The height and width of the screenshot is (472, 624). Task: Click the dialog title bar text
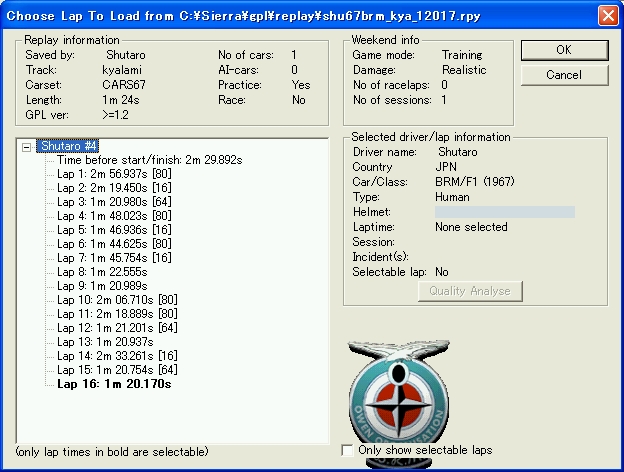pos(244,16)
